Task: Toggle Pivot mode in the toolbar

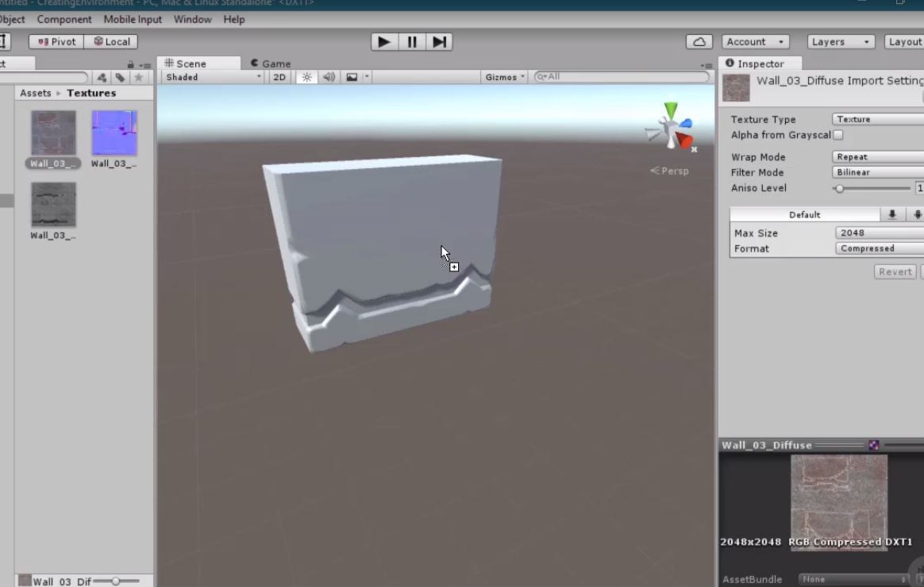Action: (56, 41)
